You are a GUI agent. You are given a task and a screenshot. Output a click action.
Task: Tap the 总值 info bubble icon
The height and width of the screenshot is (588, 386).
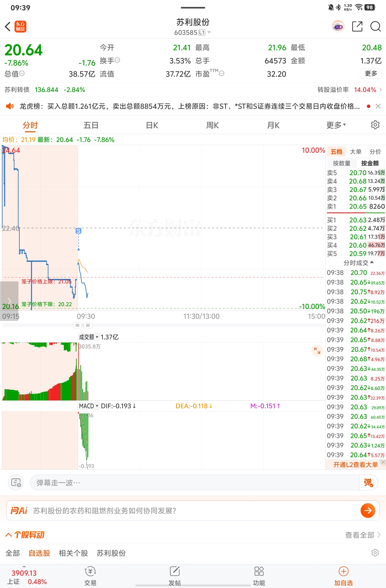point(22,73)
